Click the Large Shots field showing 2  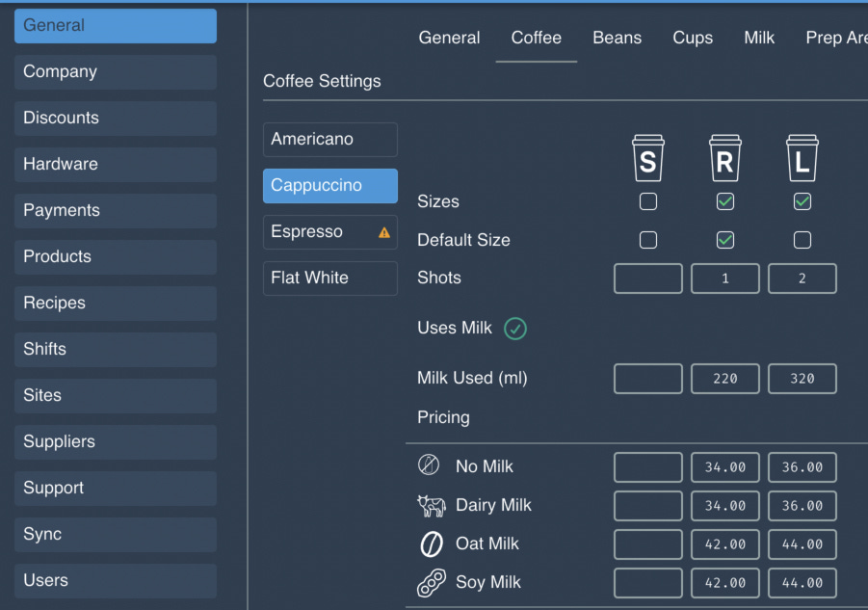tap(802, 278)
